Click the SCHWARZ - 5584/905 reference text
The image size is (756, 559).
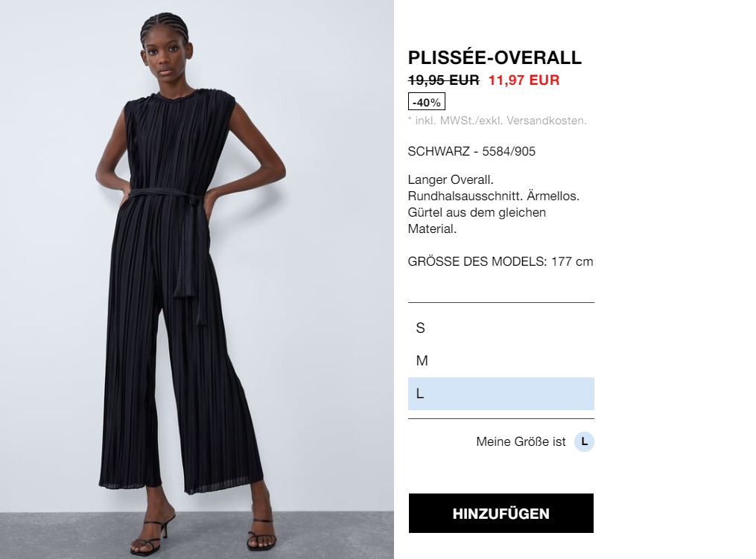coord(471,151)
